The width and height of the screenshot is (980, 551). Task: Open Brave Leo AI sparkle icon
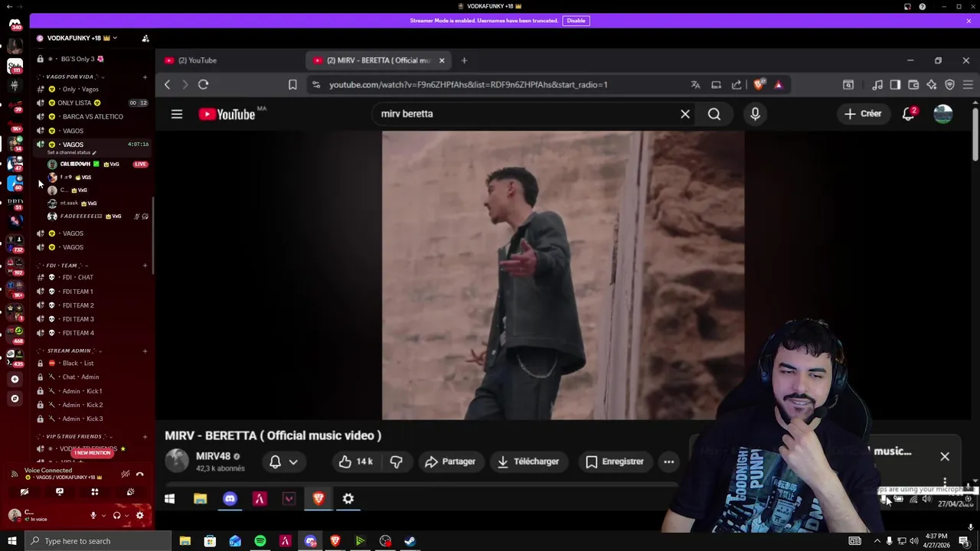tap(932, 84)
